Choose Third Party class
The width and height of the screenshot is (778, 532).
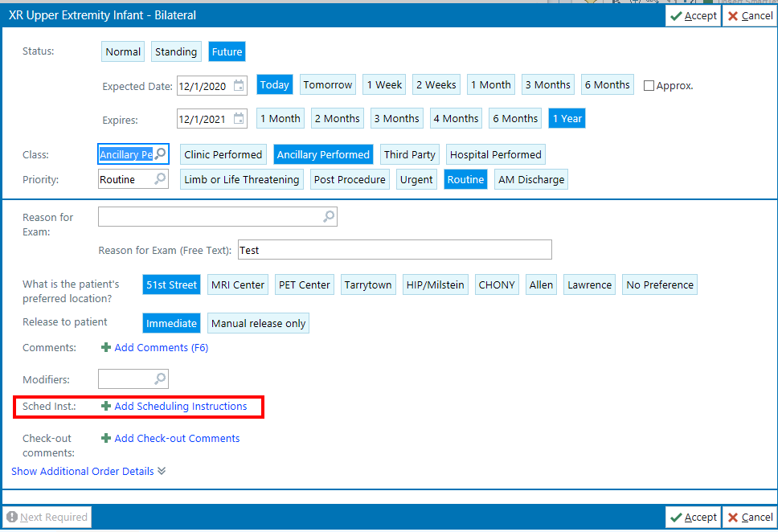pos(409,154)
